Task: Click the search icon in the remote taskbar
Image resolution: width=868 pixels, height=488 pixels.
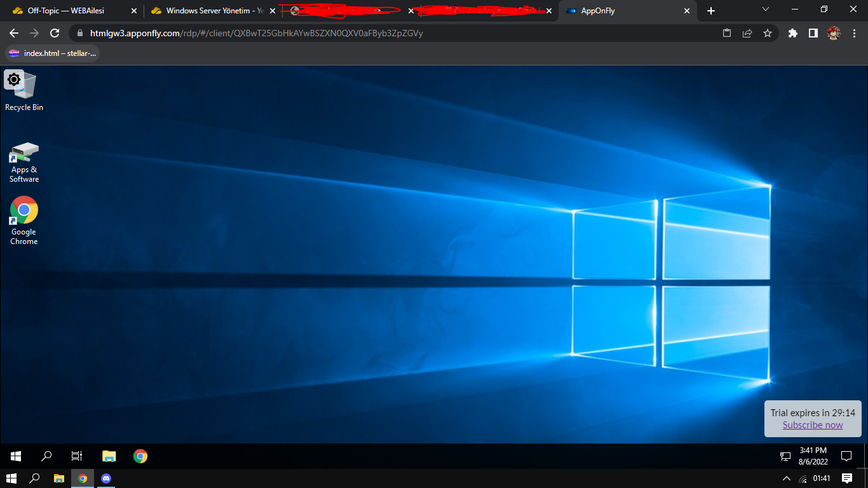Action: [x=46, y=456]
